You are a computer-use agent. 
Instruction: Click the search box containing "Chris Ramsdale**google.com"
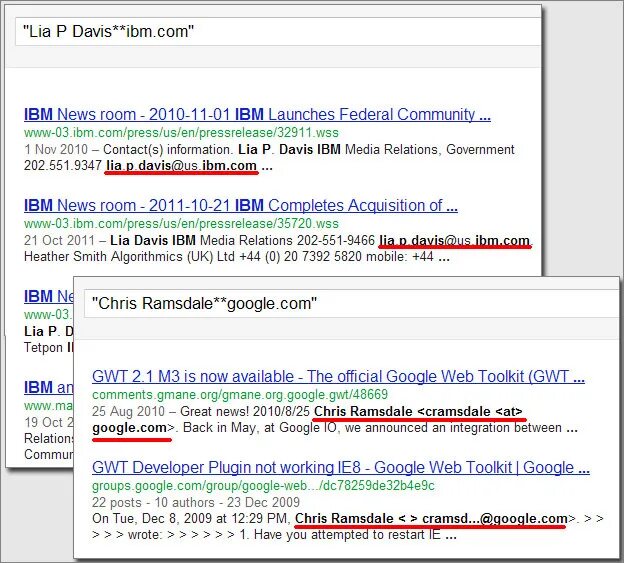coord(351,304)
